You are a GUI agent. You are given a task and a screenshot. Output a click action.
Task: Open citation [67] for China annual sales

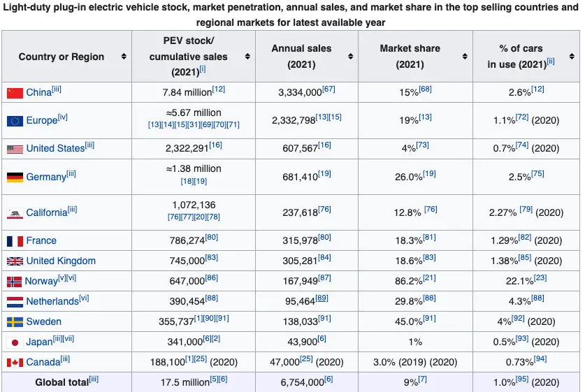pyautogui.click(x=329, y=89)
